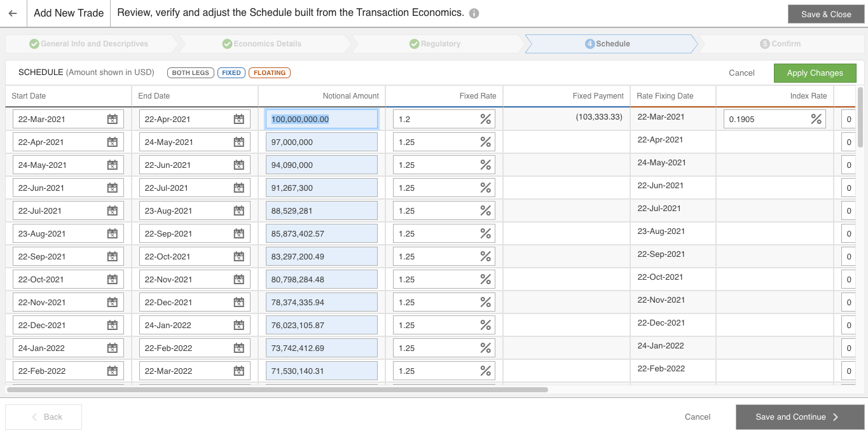The height and width of the screenshot is (433, 868).
Task: Click the back arrow to exit Add New Trade
Action: pos(13,13)
